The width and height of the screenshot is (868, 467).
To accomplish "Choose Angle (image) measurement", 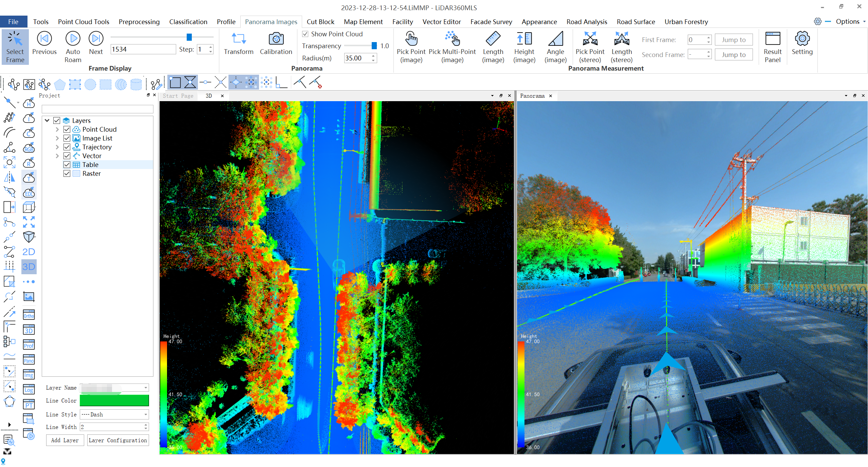I will [555, 47].
